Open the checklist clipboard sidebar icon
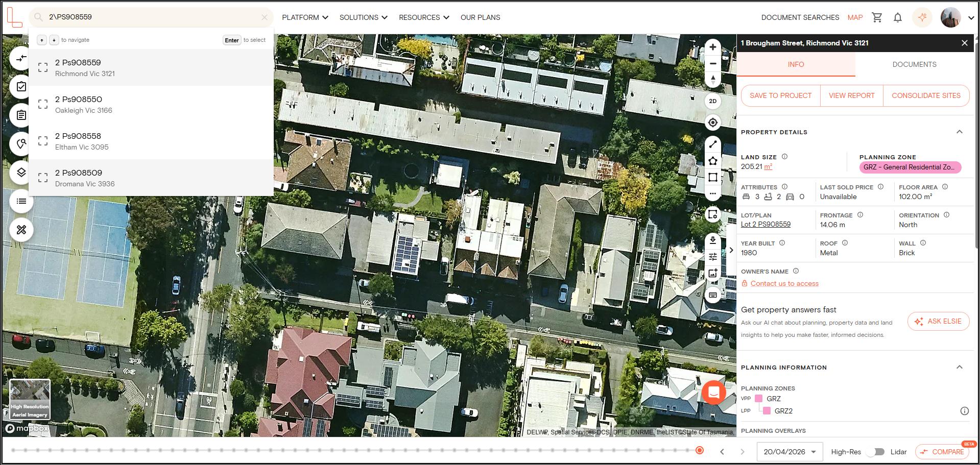 [21, 87]
